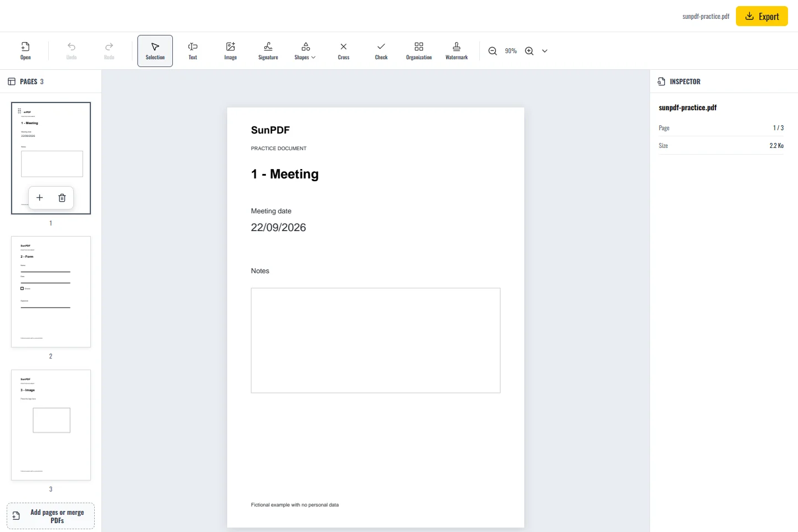Click the 'Fictional example with no personal data' footer
The height and width of the screenshot is (532, 798).
click(x=295, y=505)
